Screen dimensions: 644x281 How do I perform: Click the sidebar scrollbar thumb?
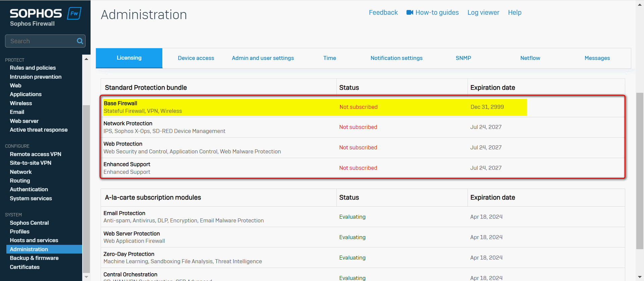click(86, 189)
